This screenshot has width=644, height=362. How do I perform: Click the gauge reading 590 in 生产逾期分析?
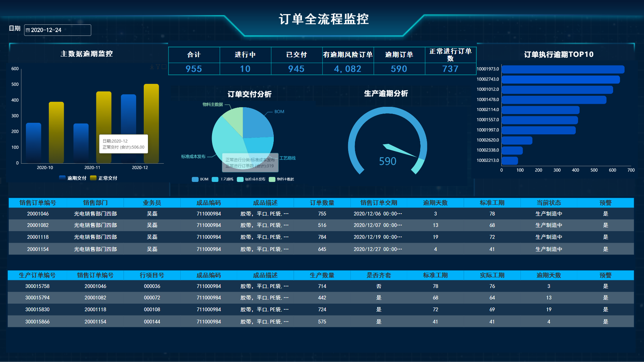coord(388,161)
